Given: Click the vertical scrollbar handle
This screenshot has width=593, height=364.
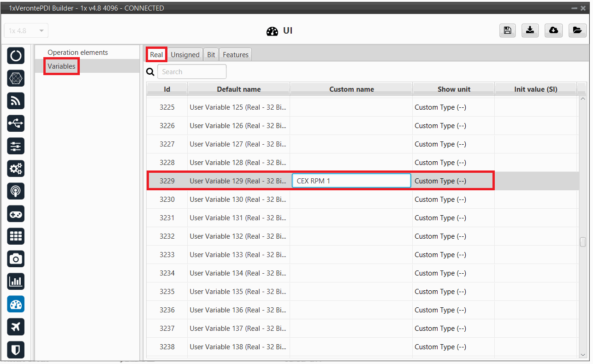Looking at the screenshot, I should tap(583, 242).
